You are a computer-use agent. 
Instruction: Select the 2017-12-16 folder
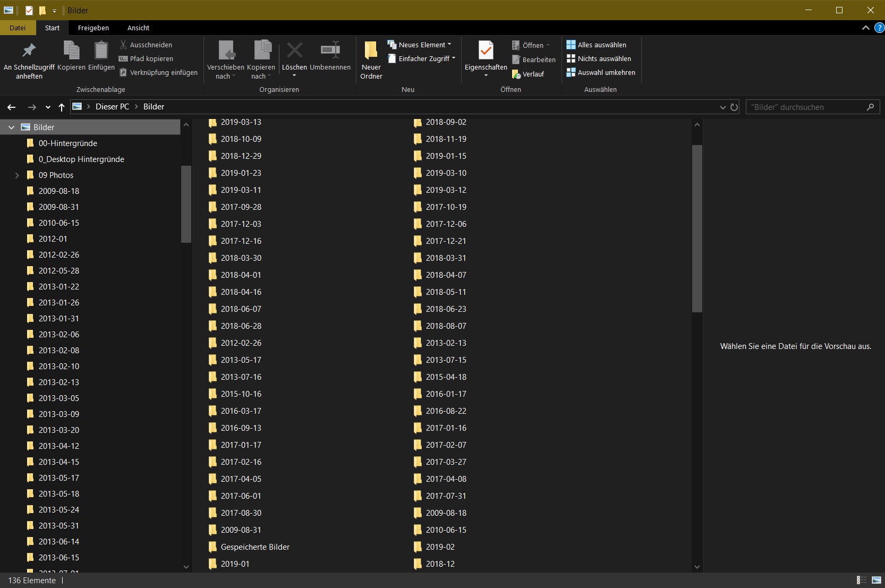(x=235, y=241)
